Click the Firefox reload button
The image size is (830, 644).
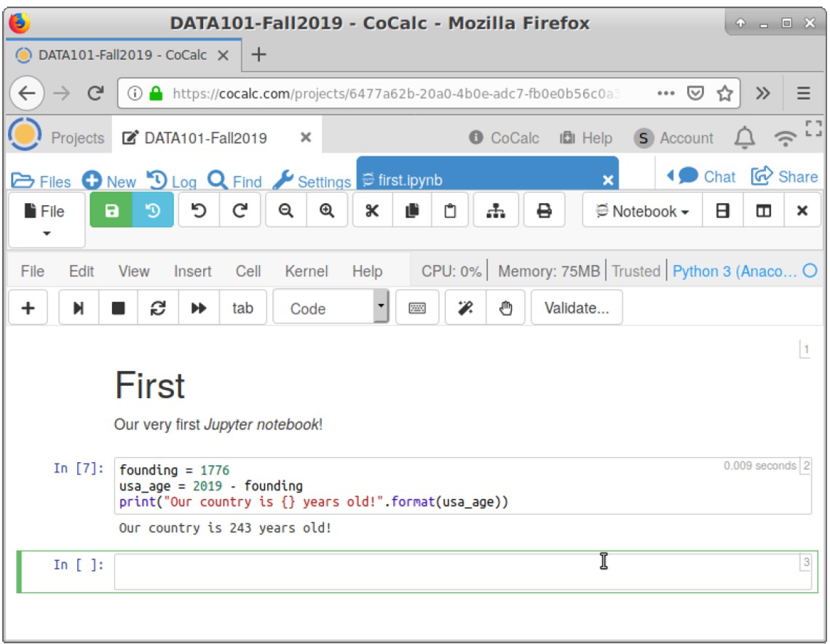point(95,93)
